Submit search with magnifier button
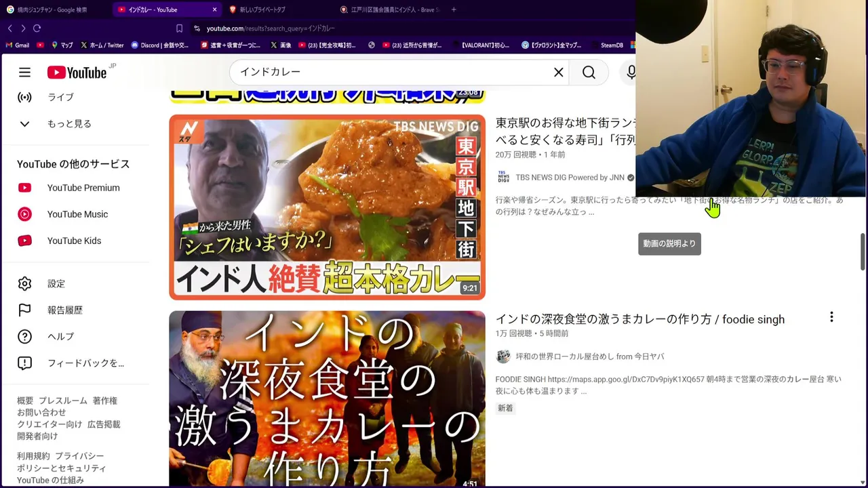This screenshot has width=868, height=488. click(x=589, y=72)
